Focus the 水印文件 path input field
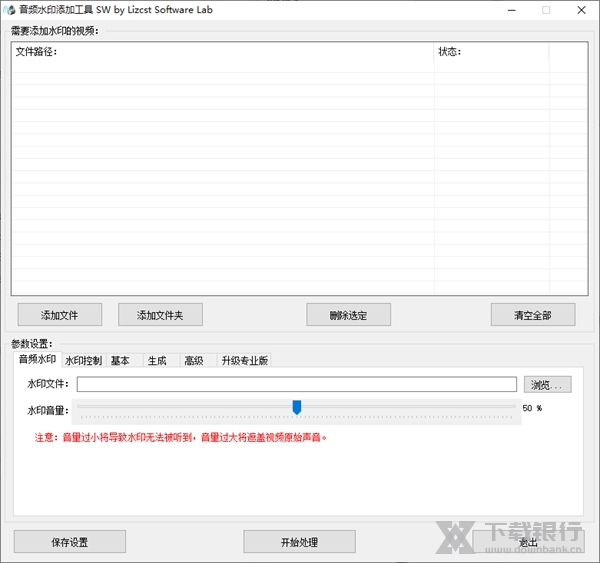Viewport: 600px width, 563px height. click(297, 384)
